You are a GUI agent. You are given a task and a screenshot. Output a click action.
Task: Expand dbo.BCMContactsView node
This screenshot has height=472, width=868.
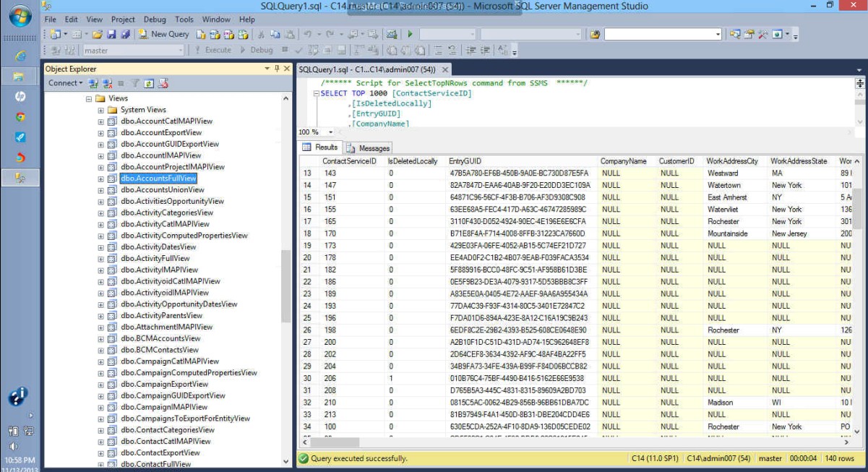[x=101, y=350]
